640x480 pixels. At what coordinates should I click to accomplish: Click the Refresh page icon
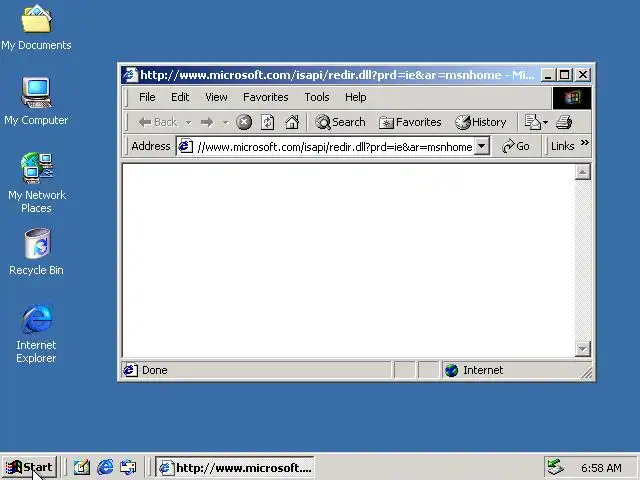(268, 122)
